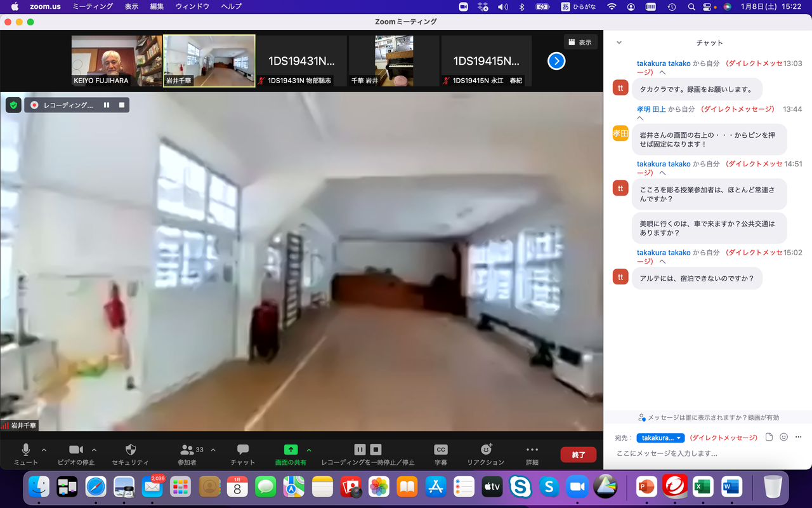The image size is (812, 508).
Task: Open the App Store from the Dock
Action: tap(435, 487)
